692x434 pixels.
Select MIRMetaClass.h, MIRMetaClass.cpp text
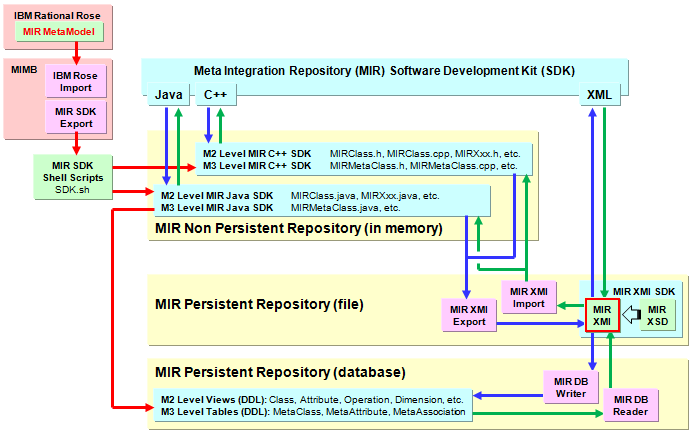click(x=424, y=166)
